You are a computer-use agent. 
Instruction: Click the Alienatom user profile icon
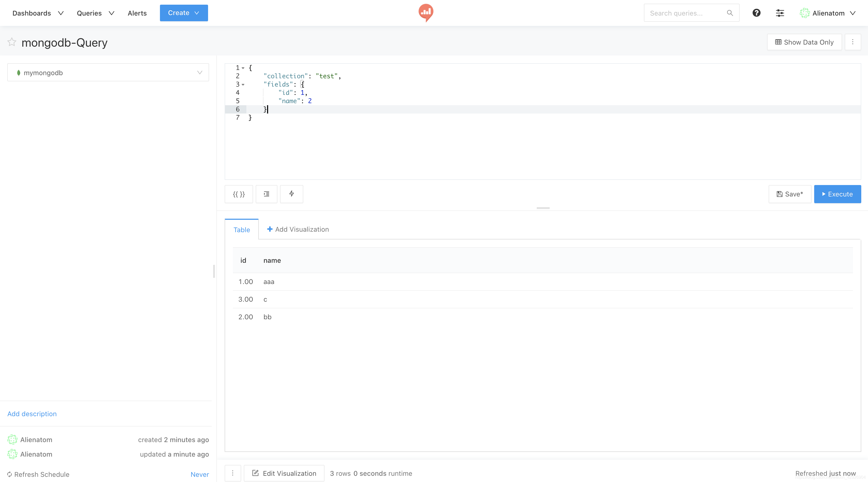[805, 12]
